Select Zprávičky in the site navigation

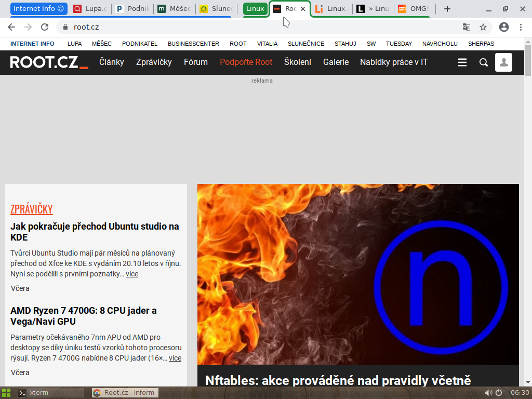[155, 62]
